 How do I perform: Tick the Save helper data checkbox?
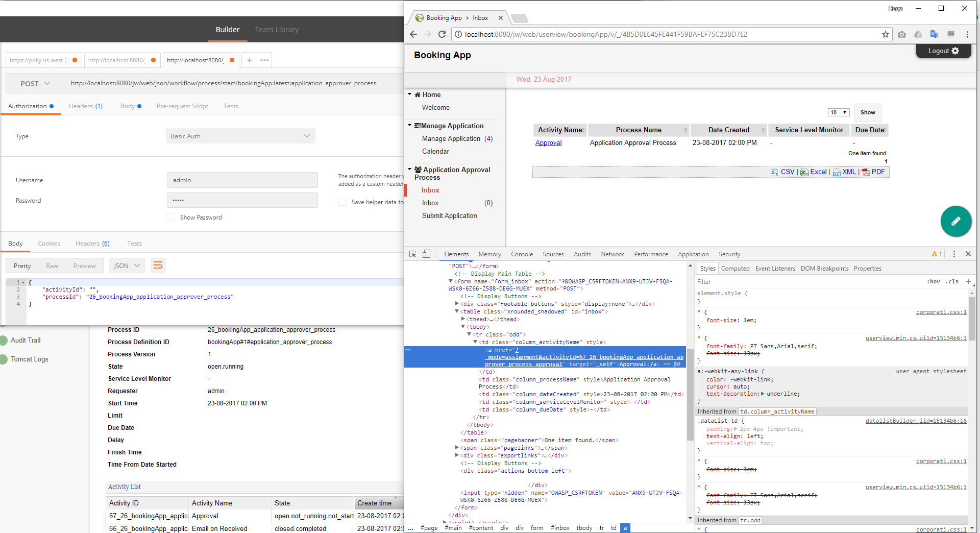[342, 202]
